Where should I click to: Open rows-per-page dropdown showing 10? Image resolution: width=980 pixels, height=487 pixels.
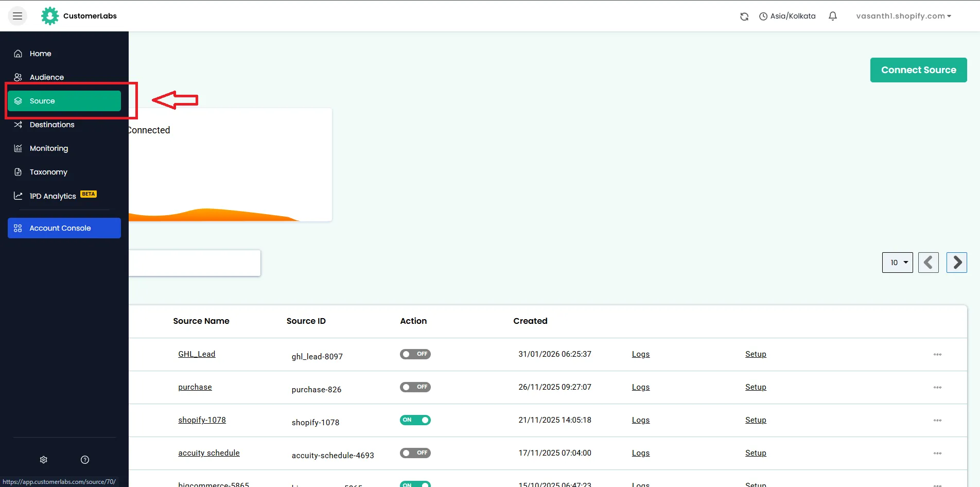(x=898, y=263)
